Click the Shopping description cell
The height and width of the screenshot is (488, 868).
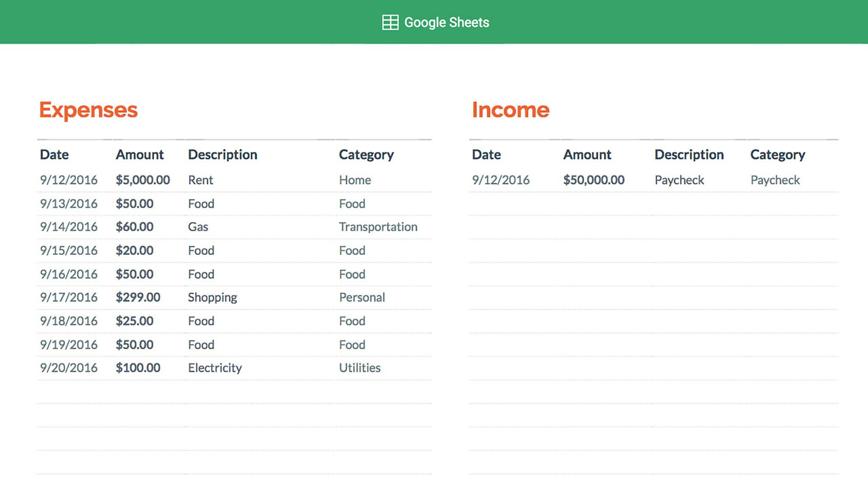[212, 297]
